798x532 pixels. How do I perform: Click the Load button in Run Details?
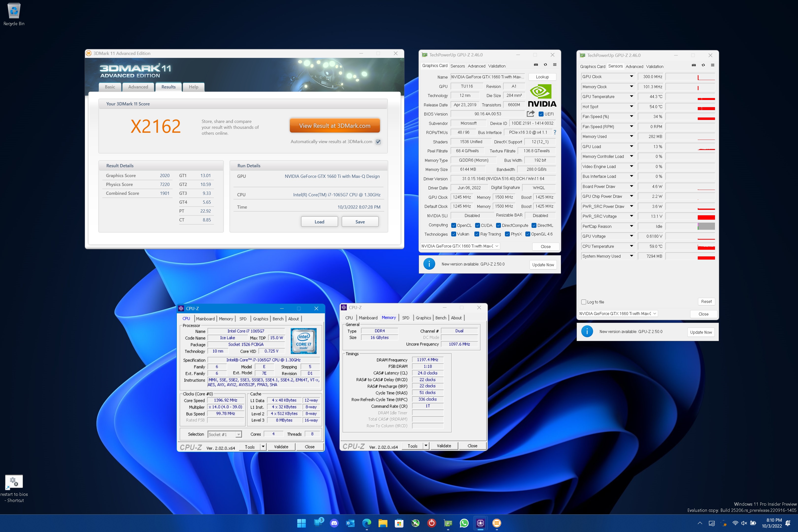pyautogui.click(x=319, y=222)
